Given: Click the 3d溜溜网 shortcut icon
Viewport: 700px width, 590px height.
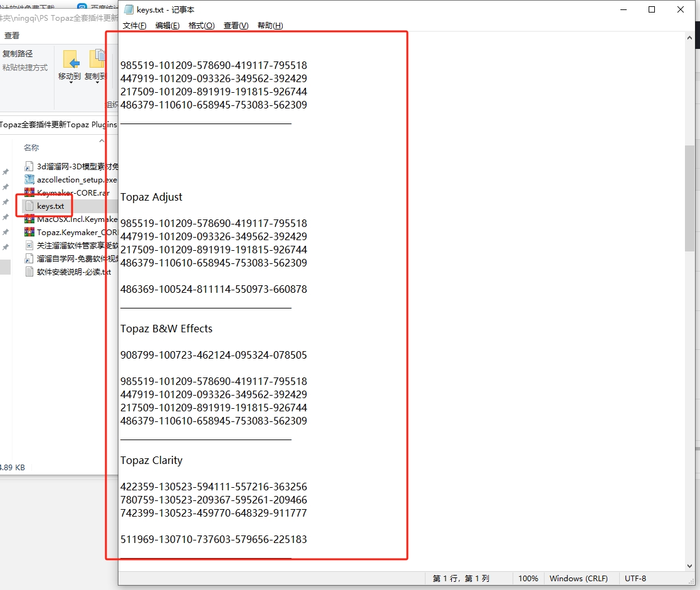Looking at the screenshot, I should click(x=29, y=167).
